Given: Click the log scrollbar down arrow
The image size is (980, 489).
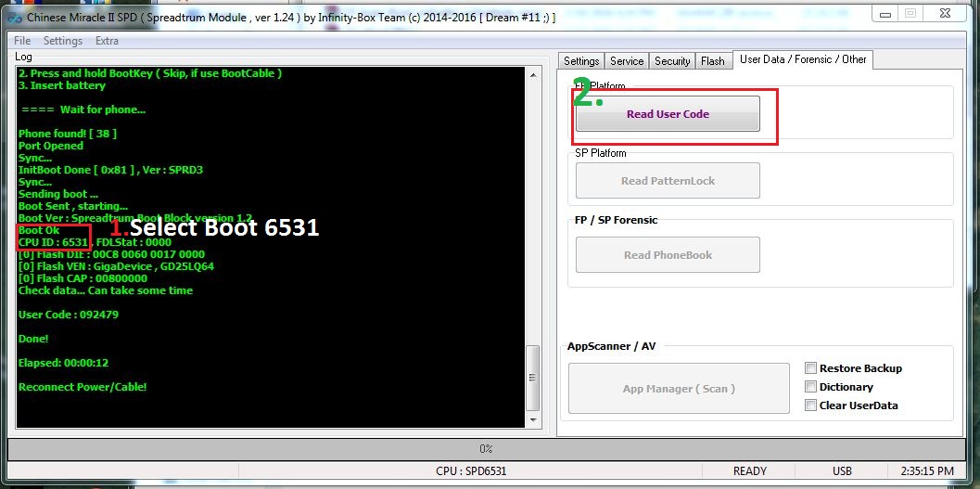Looking at the screenshot, I should click(x=532, y=420).
